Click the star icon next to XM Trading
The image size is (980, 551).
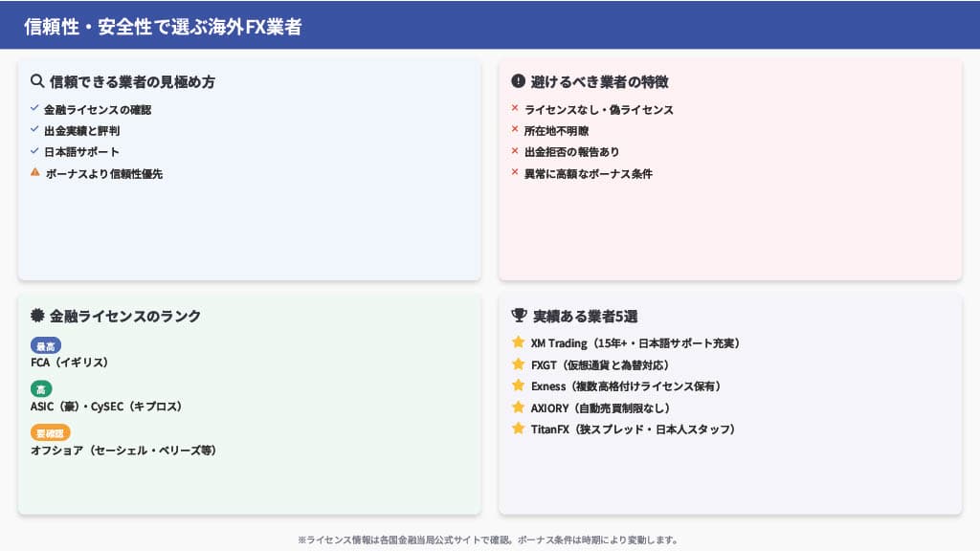click(519, 342)
